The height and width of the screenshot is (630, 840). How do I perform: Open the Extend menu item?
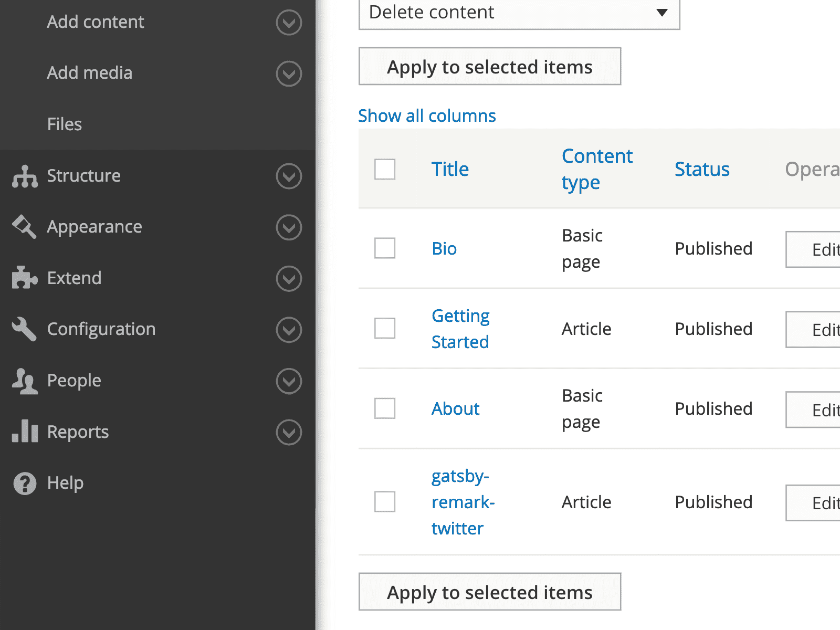click(x=74, y=278)
